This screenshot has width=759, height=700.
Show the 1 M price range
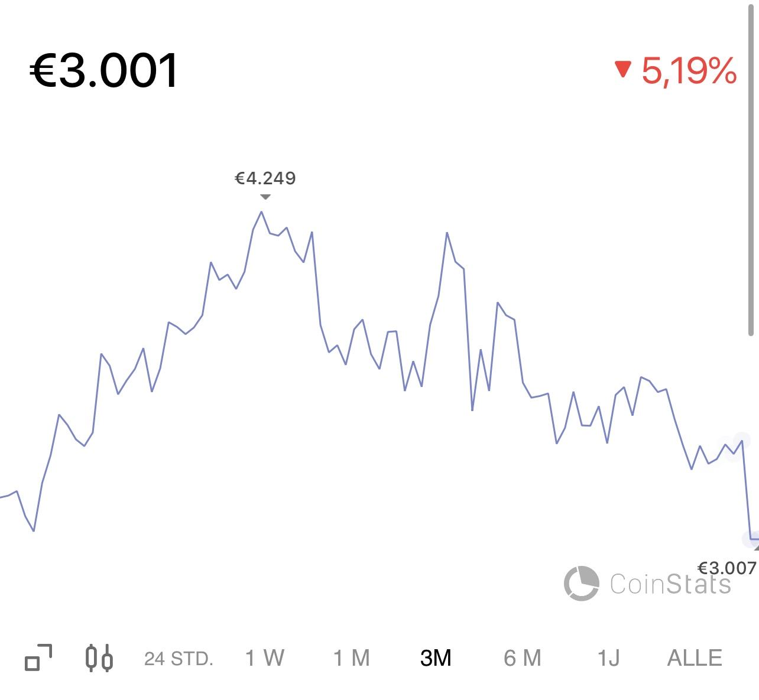point(351,657)
